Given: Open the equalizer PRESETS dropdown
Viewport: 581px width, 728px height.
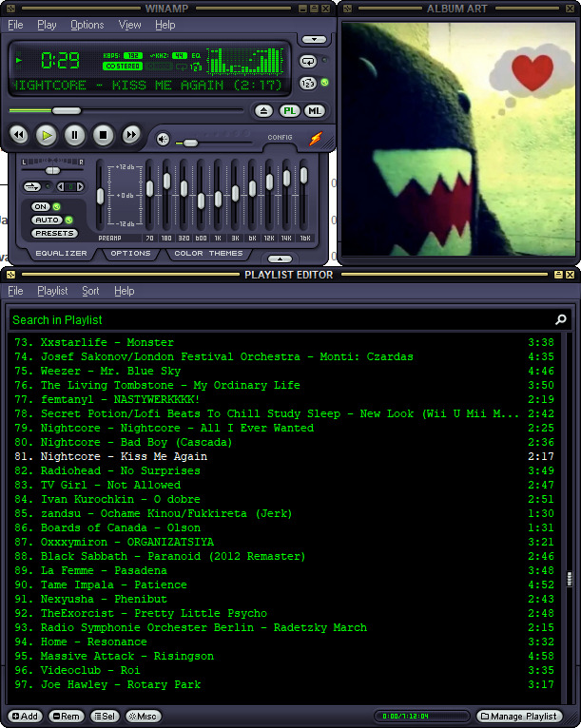Looking at the screenshot, I should pyautogui.click(x=54, y=233).
